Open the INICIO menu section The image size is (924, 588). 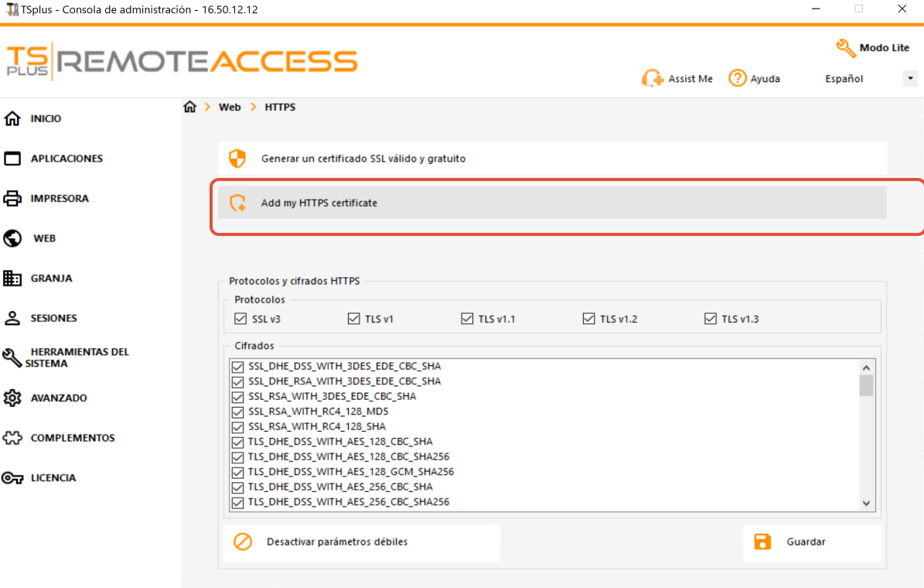pyautogui.click(x=46, y=118)
